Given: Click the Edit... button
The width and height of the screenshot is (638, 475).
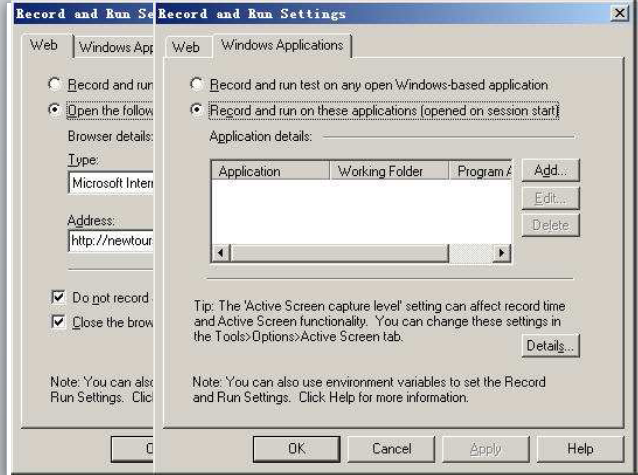Looking at the screenshot, I should pyautogui.click(x=550, y=198).
